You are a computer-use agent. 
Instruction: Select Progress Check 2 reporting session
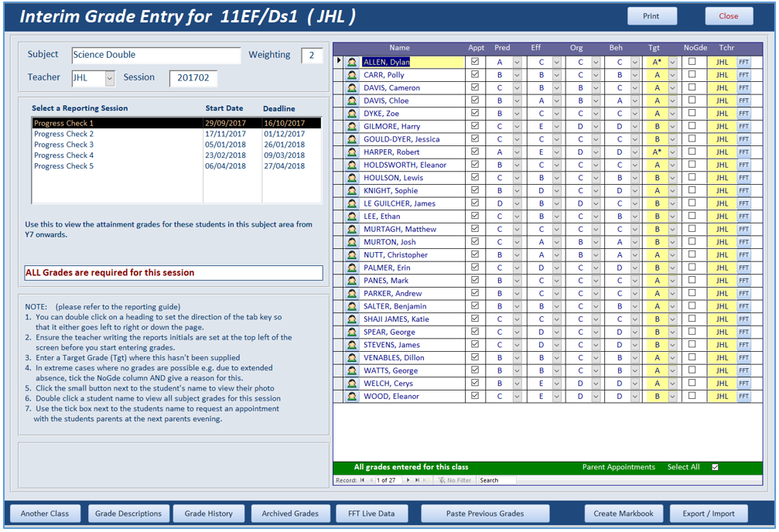pyautogui.click(x=176, y=134)
